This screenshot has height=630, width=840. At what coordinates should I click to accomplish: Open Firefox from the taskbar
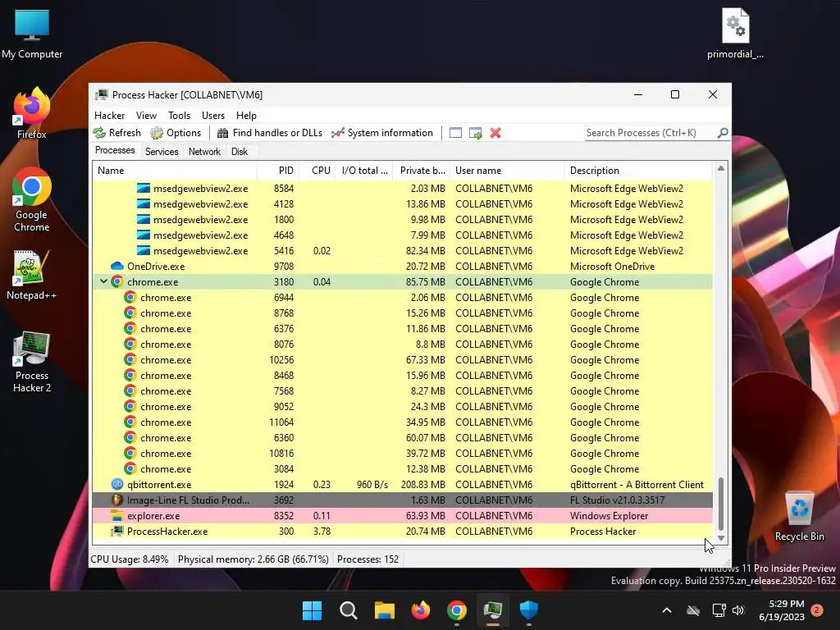(x=421, y=610)
